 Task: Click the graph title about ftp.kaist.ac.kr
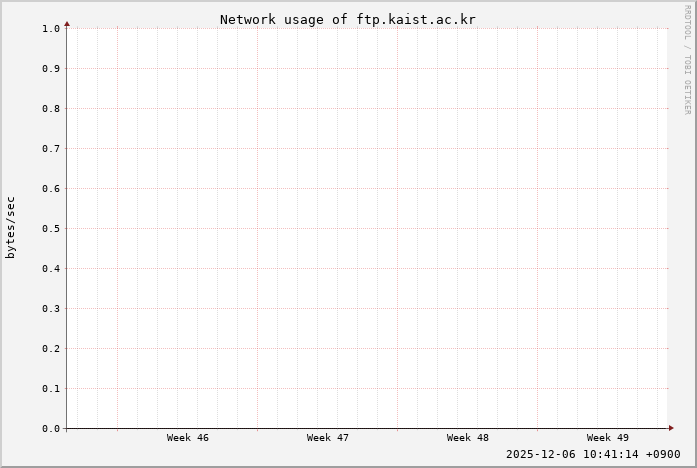pos(347,19)
